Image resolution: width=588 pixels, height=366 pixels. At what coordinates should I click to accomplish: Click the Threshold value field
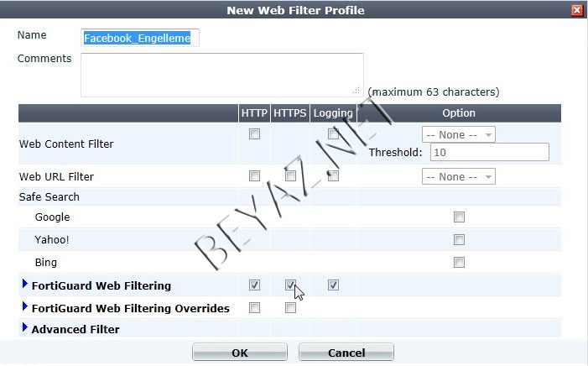(x=489, y=152)
